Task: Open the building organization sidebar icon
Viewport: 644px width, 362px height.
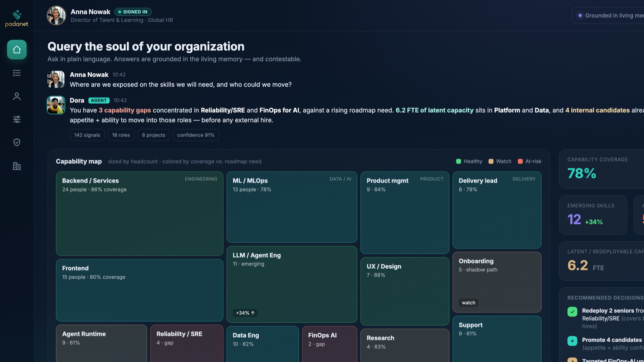Action: click(x=17, y=166)
